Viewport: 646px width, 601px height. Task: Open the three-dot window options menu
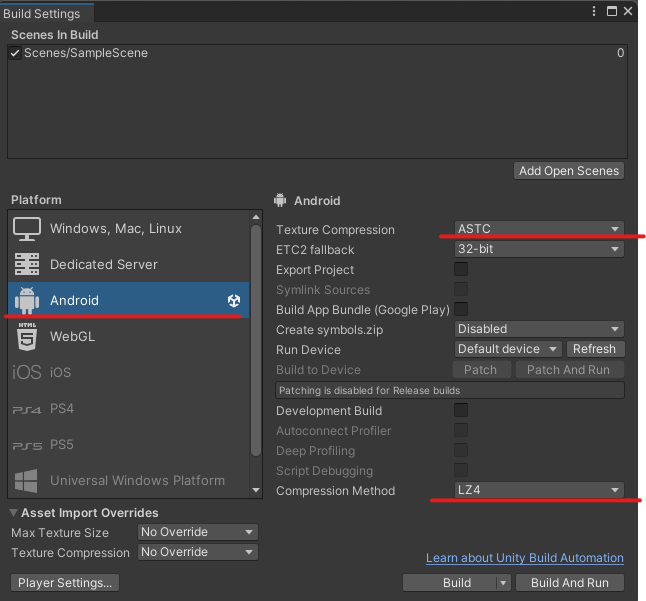(x=594, y=11)
